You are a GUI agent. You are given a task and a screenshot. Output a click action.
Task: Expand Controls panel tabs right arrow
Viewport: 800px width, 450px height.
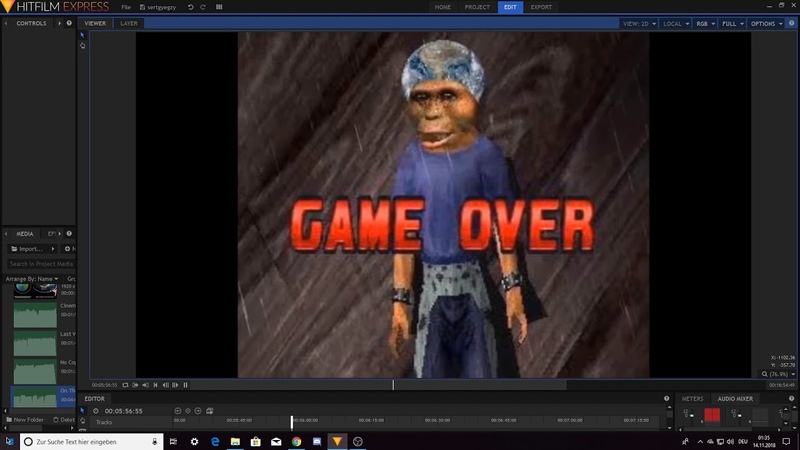click(59, 23)
